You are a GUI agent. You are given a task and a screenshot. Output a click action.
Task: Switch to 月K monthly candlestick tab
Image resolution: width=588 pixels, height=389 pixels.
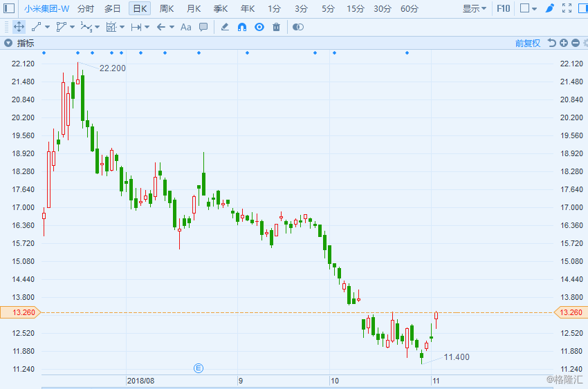coord(194,8)
